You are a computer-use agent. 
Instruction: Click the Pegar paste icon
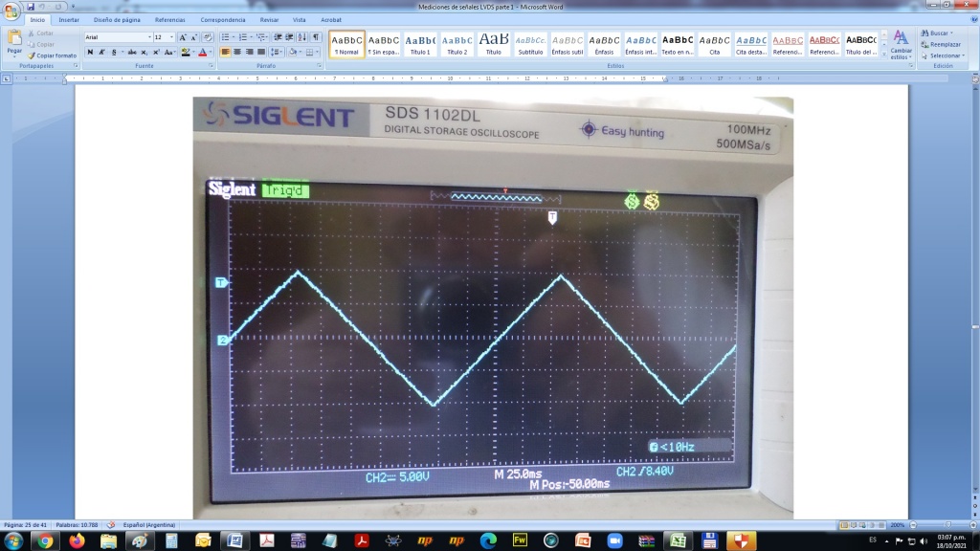14,40
